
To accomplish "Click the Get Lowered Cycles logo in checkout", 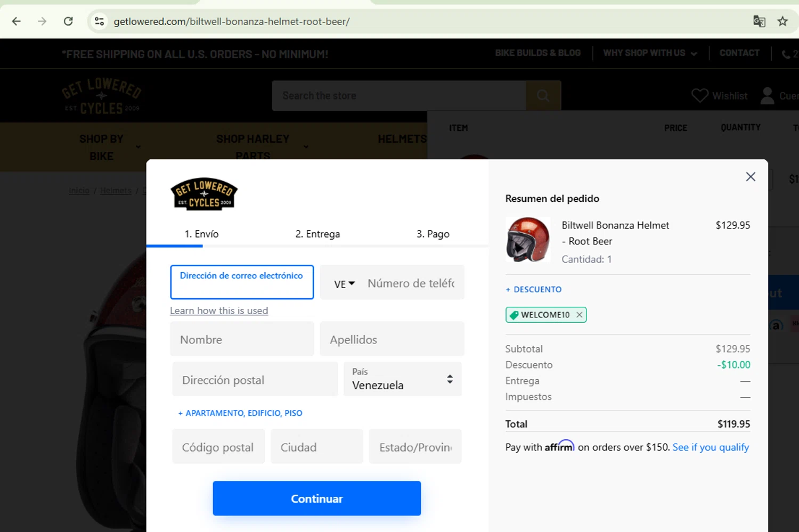I will click(204, 194).
